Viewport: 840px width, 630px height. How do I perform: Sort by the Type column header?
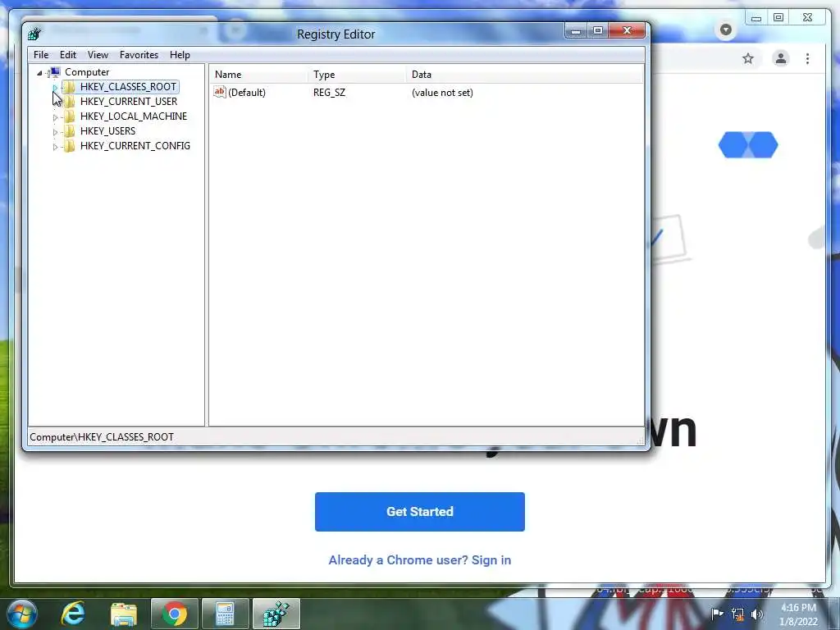[x=357, y=75]
